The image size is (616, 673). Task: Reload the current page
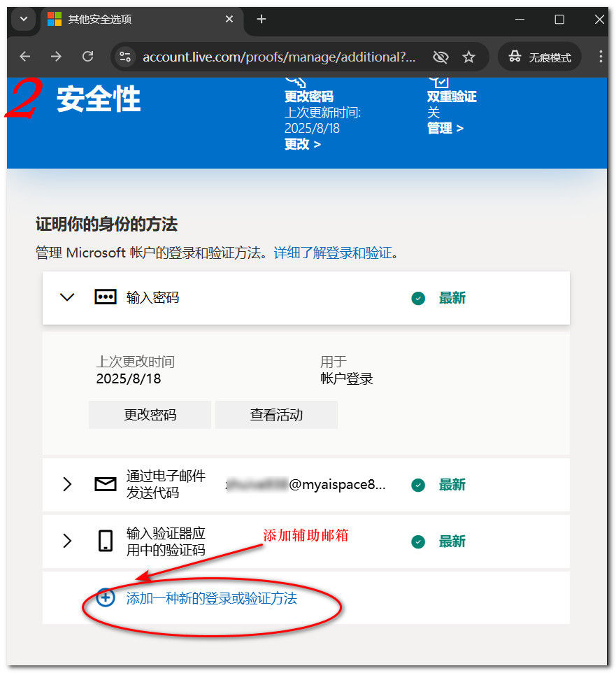click(x=88, y=57)
